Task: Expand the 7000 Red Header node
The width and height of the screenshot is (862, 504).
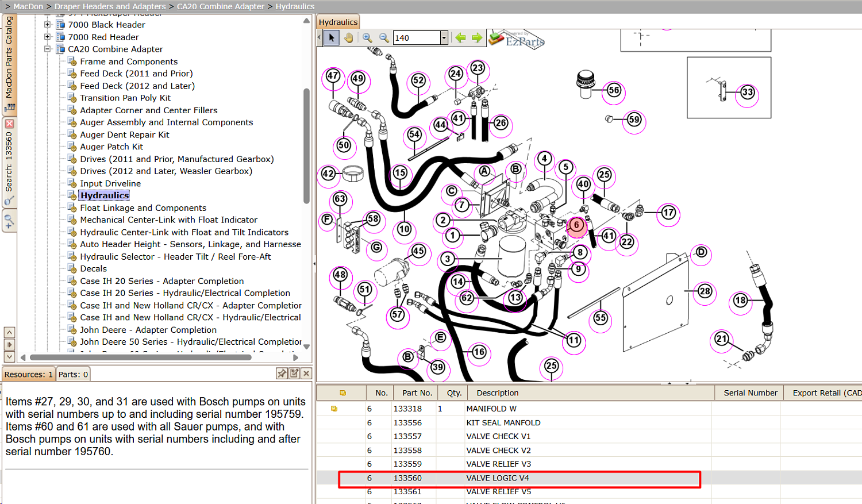Action: (48, 37)
